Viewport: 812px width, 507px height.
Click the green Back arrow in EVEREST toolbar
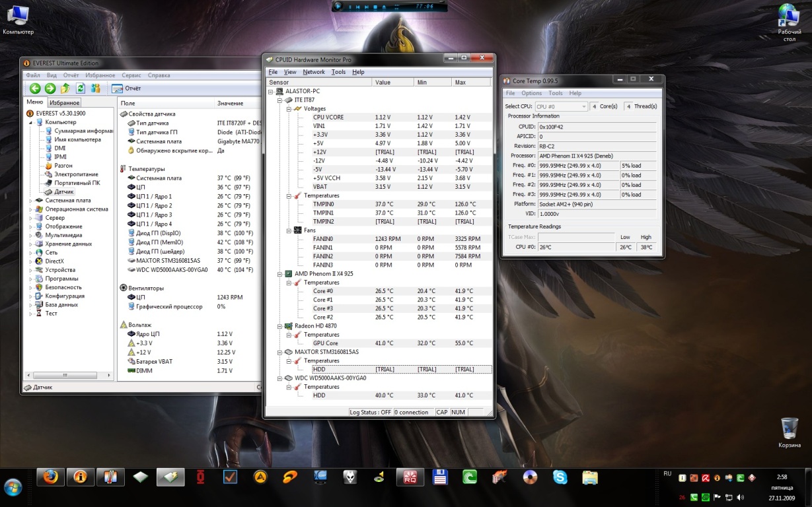coord(35,88)
